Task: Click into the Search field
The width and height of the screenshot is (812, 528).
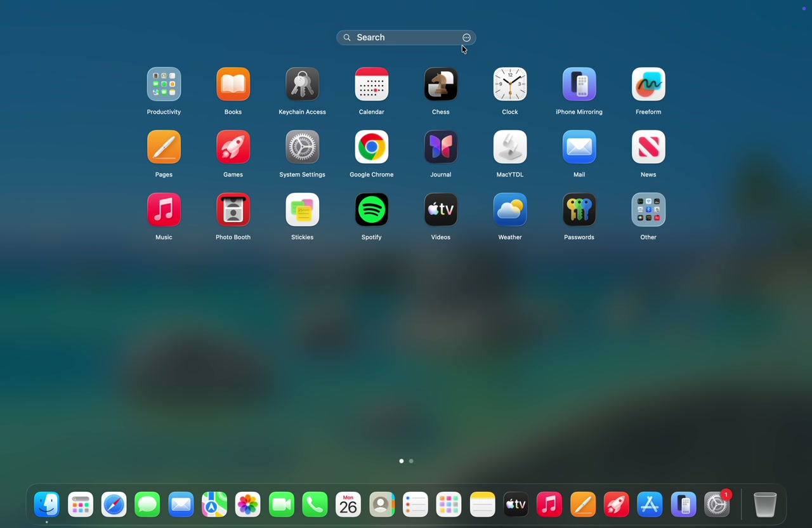Action: (x=406, y=37)
